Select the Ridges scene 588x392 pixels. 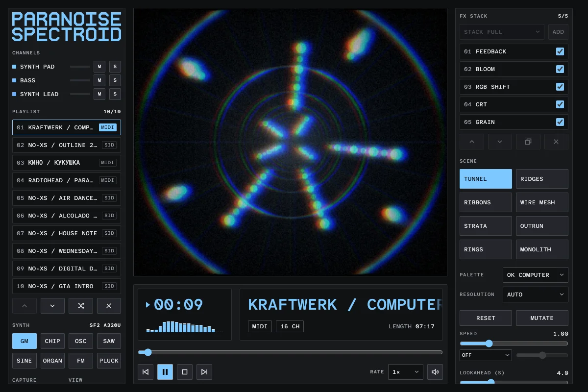(542, 179)
